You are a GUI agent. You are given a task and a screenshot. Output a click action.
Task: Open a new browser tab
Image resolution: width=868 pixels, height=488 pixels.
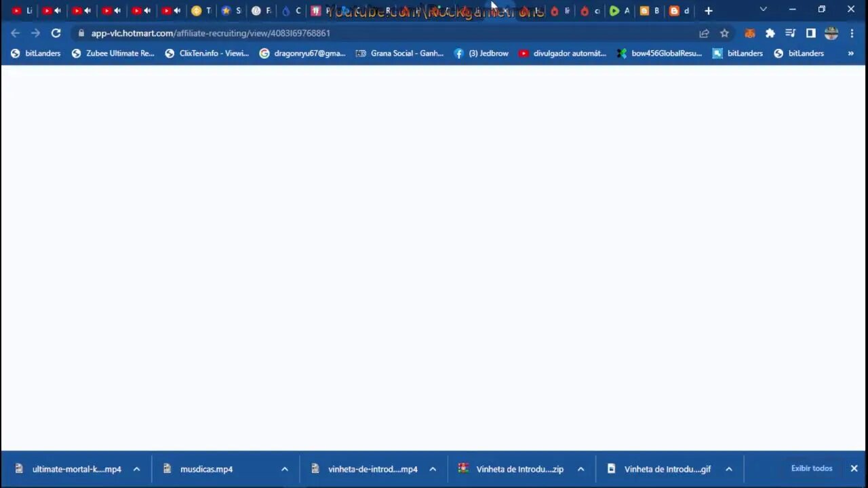709,11
